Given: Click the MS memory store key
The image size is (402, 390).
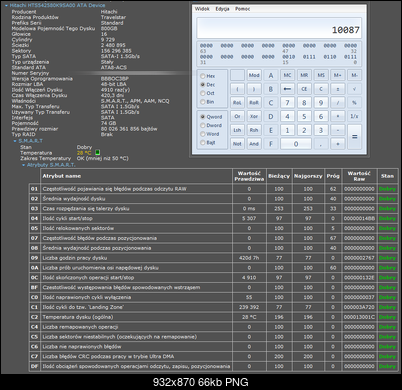Looking at the screenshot, I should [321, 75].
